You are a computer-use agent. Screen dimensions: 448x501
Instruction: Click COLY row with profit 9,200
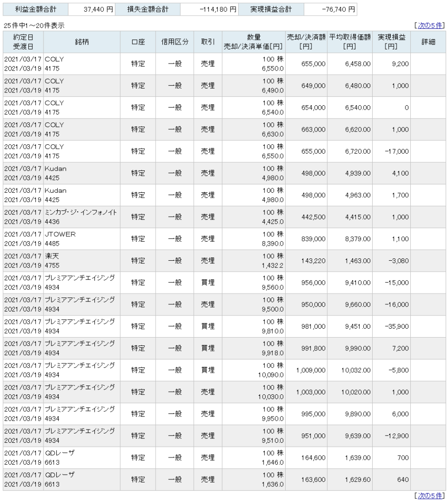[224, 64]
